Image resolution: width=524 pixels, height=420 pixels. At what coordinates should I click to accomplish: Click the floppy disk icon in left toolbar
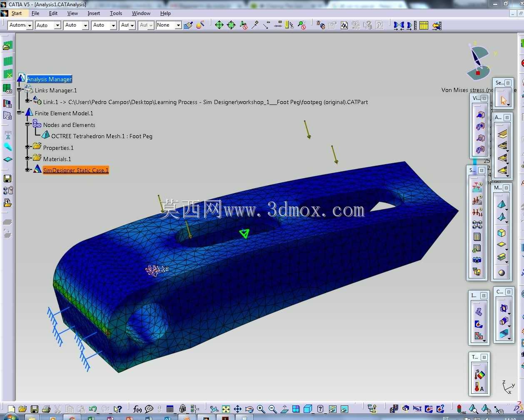click(x=7, y=179)
